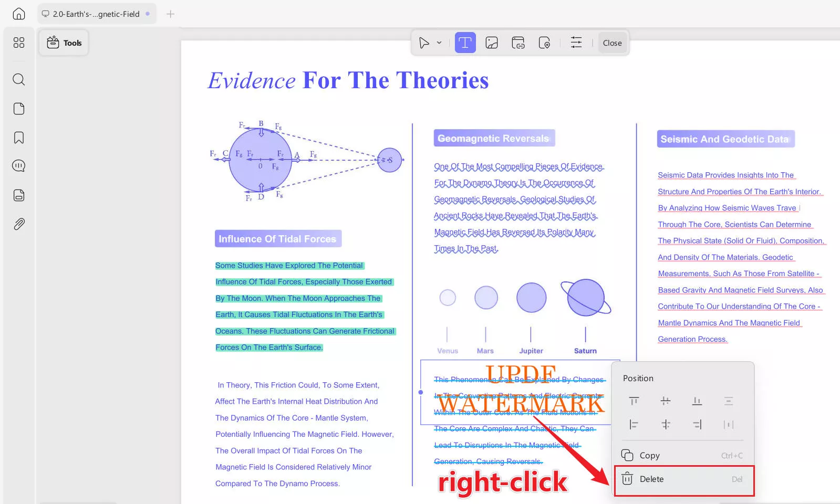Click the line 'Generation Process.'
The image size is (840, 504).
693,339
